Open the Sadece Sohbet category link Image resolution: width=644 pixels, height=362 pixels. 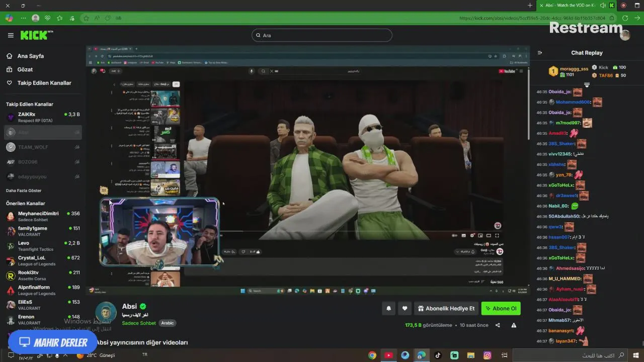139,323
